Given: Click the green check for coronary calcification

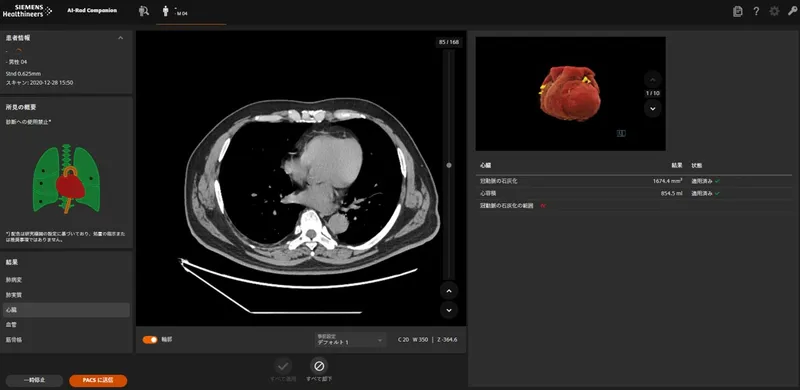Looking at the screenshot, I should (717, 181).
